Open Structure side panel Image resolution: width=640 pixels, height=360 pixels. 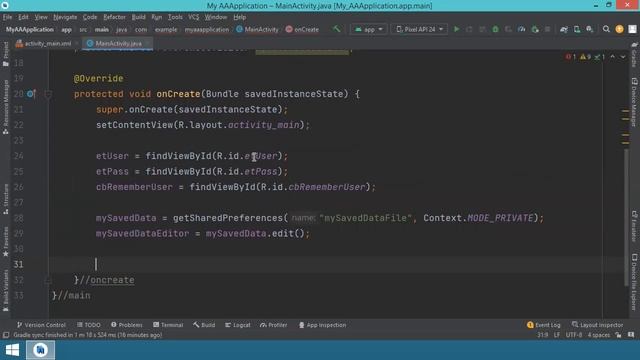(5, 199)
